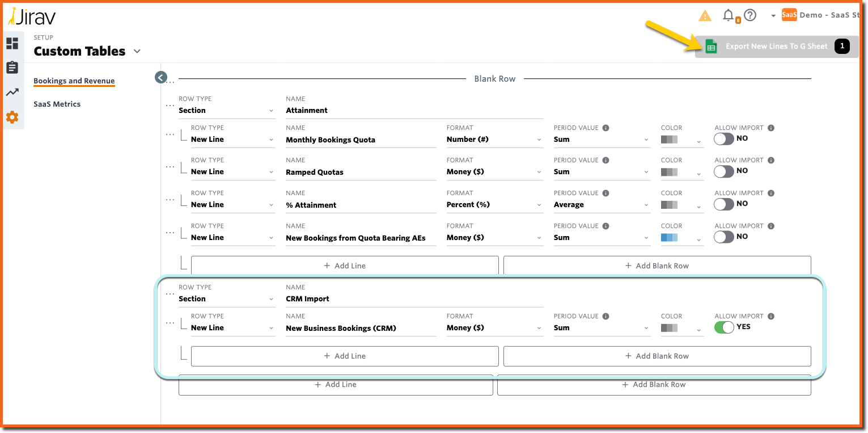The width and height of the screenshot is (868, 433).
Task: Open period value dropdown for New Bookings from Quota Bearing AEs
Action: coord(602,238)
